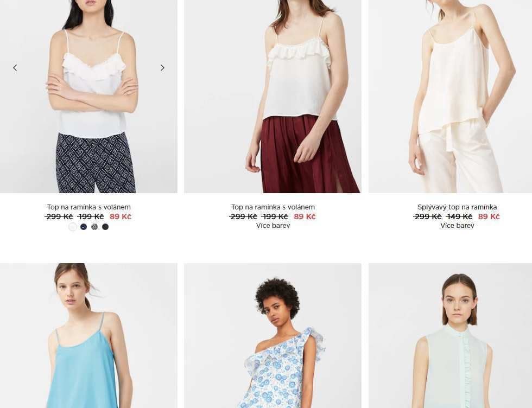The width and height of the screenshot is (532, 408).
Task: View the light blue strap top photo
Action: point(88,335)
